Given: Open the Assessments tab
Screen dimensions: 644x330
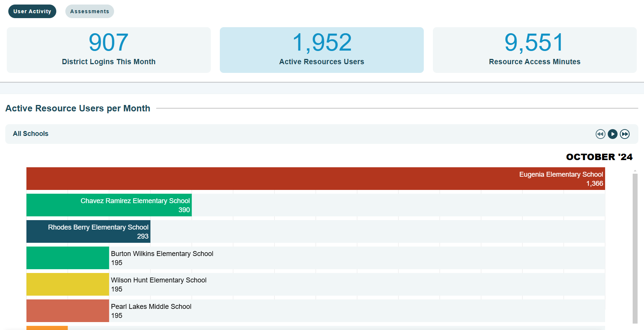Looking at the screenshot, I should (x=90, y=11).
